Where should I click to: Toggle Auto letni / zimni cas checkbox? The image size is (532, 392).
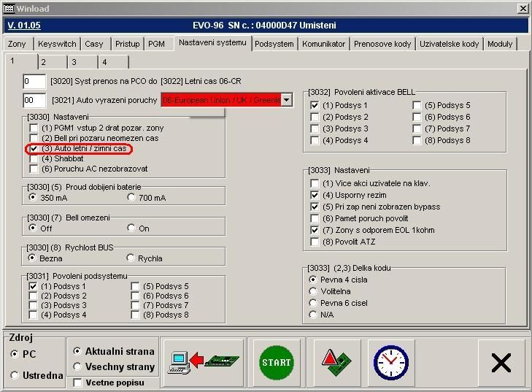pos(34,148)
